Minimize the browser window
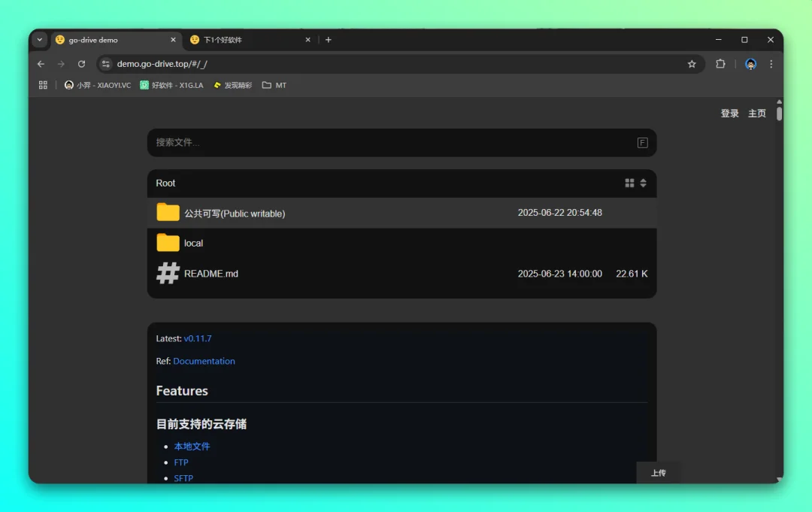 (718, 40)
